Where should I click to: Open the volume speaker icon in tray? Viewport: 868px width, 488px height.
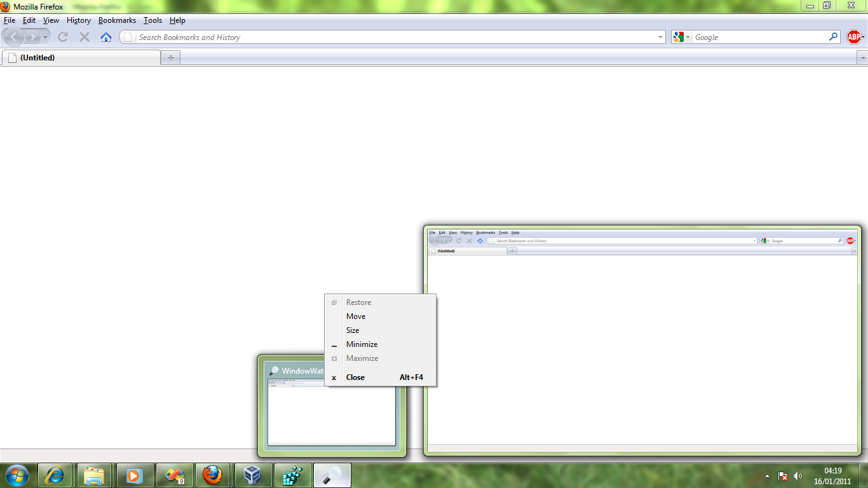pyautogui.click(x=797, y=476)
